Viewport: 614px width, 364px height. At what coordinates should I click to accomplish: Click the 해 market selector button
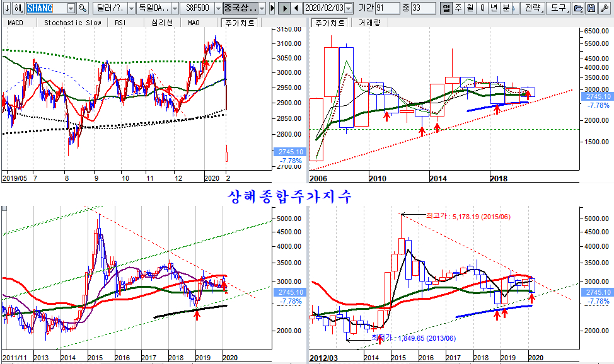coord(18,8)
